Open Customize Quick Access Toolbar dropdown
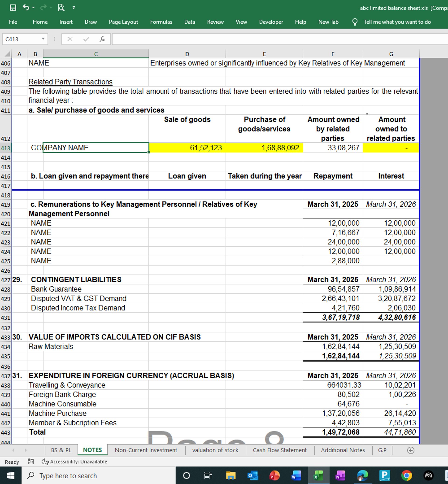 point(74,8)
